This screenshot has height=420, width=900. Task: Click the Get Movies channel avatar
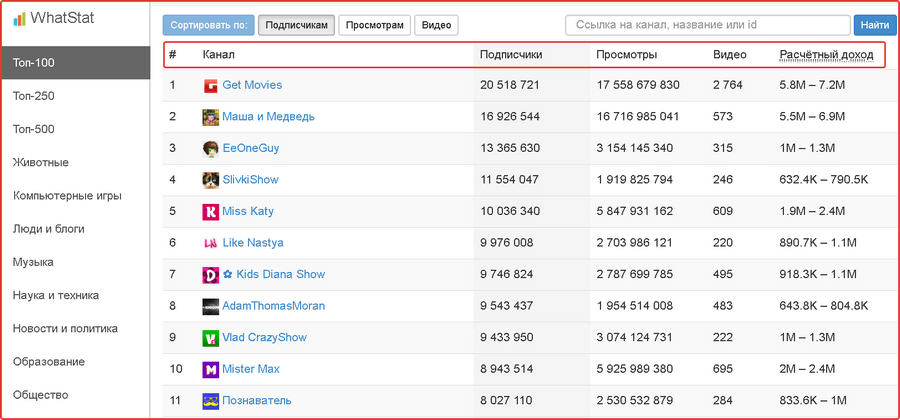coord(211,86)
